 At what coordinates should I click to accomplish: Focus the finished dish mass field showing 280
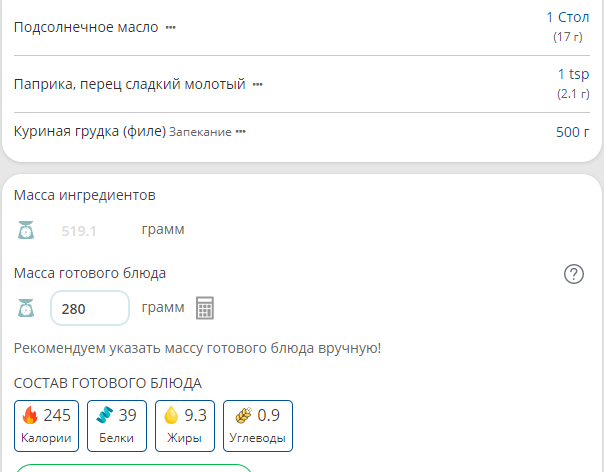coord(90,309)
